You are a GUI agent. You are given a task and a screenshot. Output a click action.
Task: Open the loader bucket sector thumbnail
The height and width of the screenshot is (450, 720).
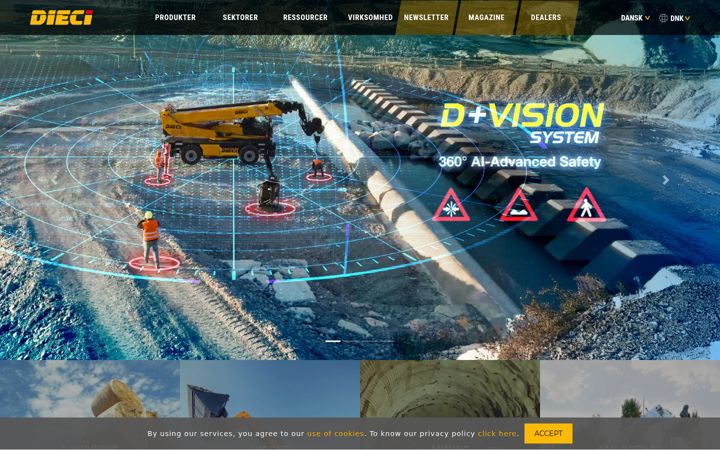[270, 389]
